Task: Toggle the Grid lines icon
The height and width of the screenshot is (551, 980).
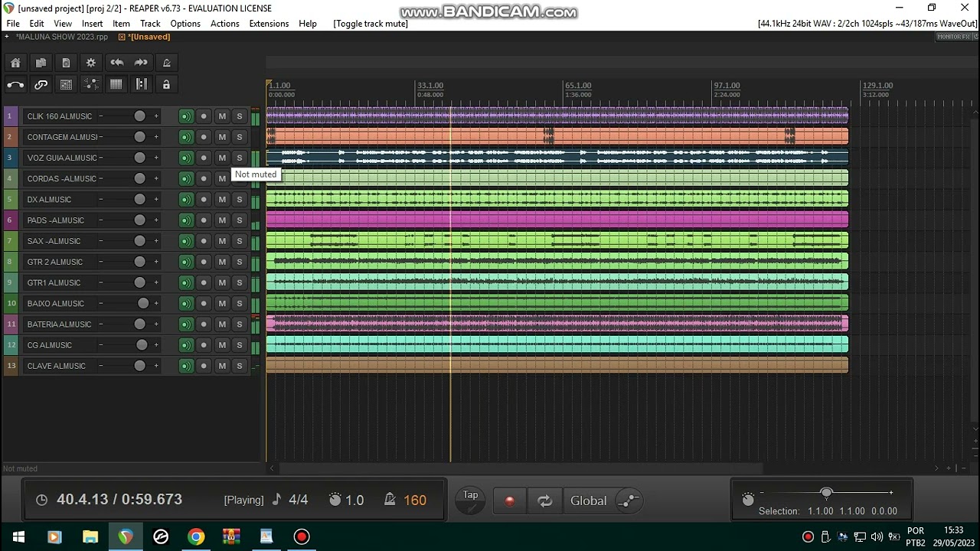Action: click(x=116, y=84)
